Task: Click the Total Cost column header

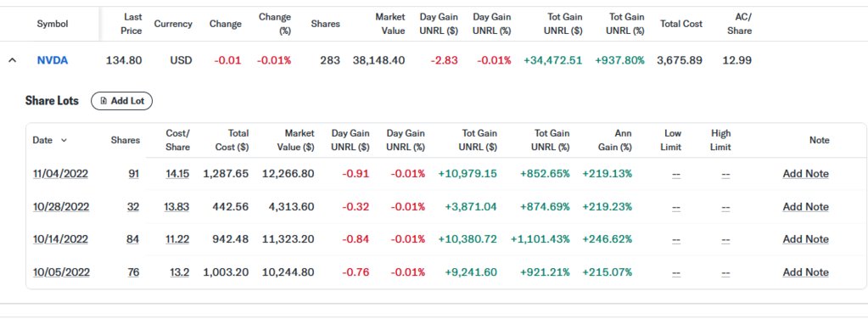Action: tap(680, 24)
